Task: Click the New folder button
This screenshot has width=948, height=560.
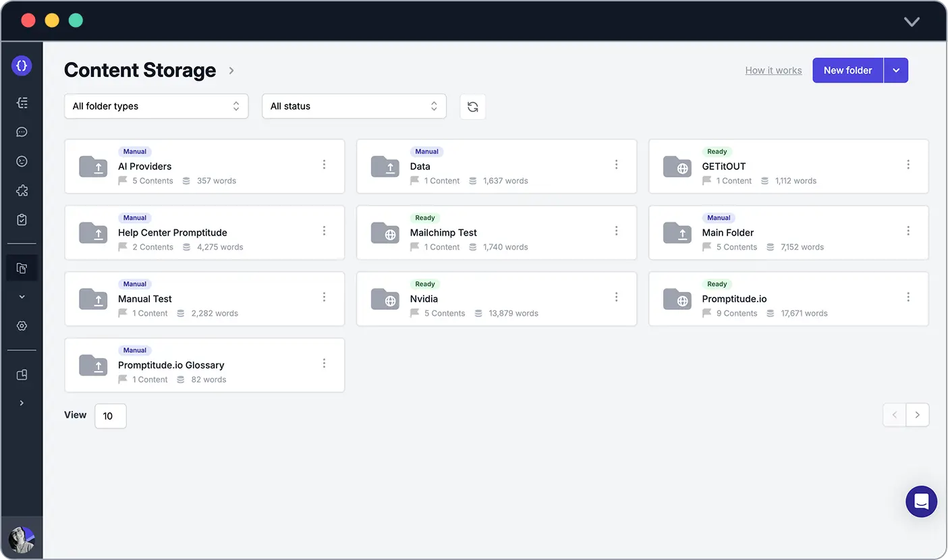Action: 848,70
